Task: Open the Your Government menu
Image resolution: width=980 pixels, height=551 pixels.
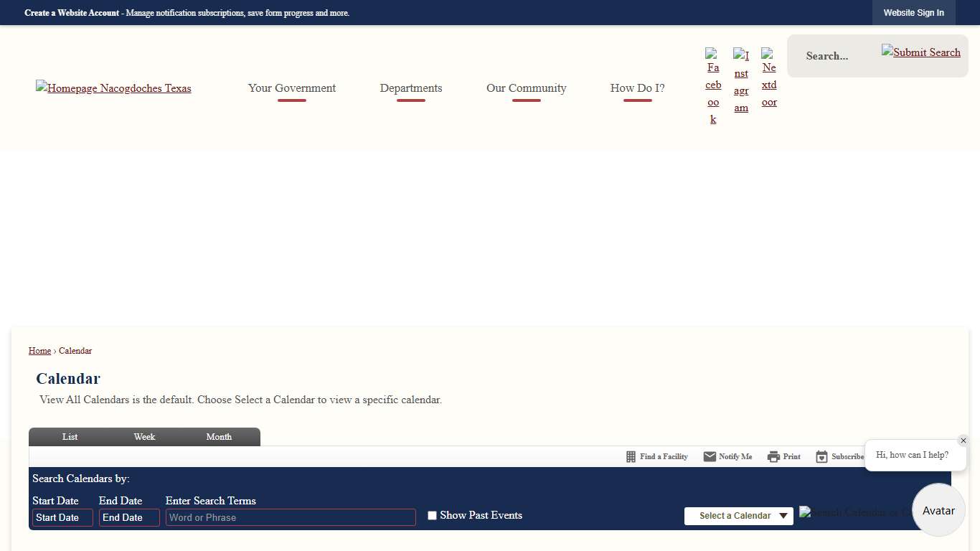Action: (x=292, y=88)
